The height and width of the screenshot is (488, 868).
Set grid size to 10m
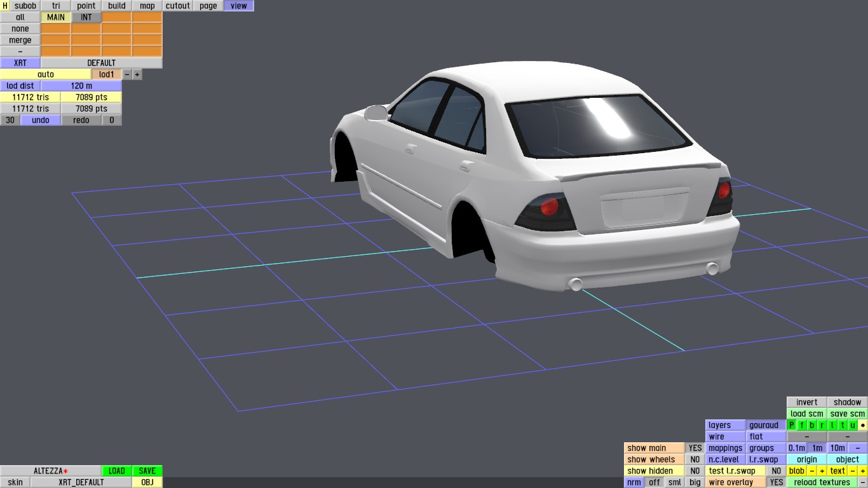[837, 448]
